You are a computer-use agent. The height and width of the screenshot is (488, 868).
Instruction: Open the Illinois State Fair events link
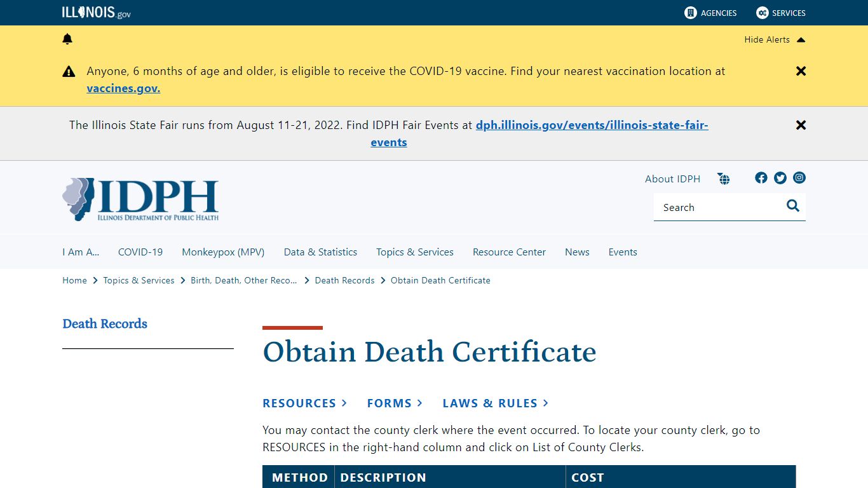[592, 125]
